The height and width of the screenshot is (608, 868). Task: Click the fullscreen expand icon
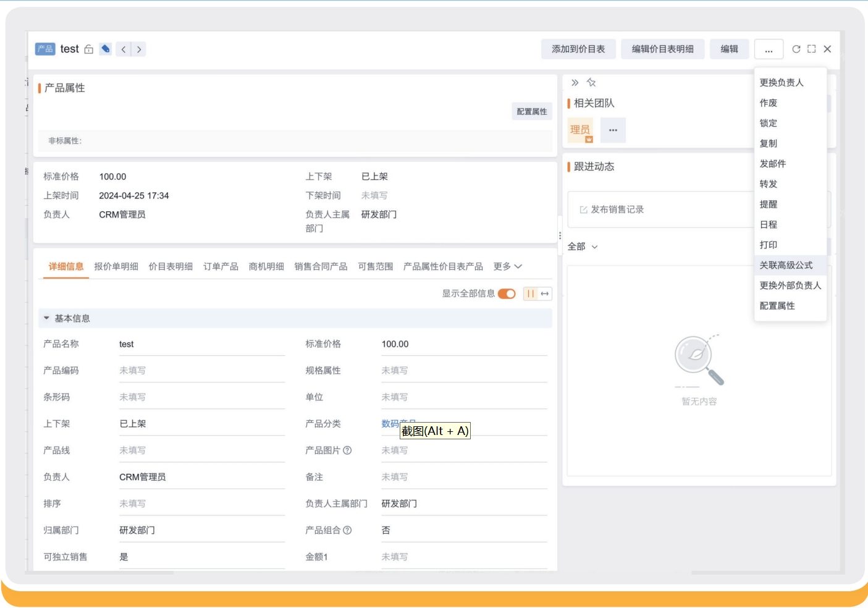tap(812, 49)
